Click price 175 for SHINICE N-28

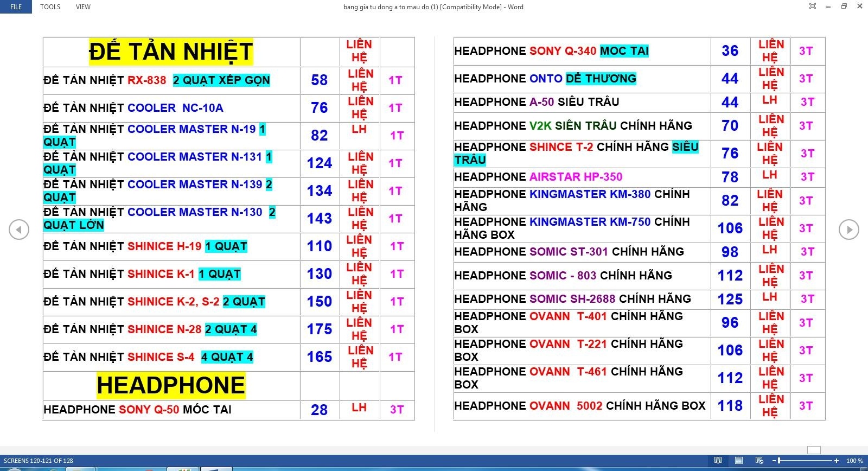click(x=320, y=329)
